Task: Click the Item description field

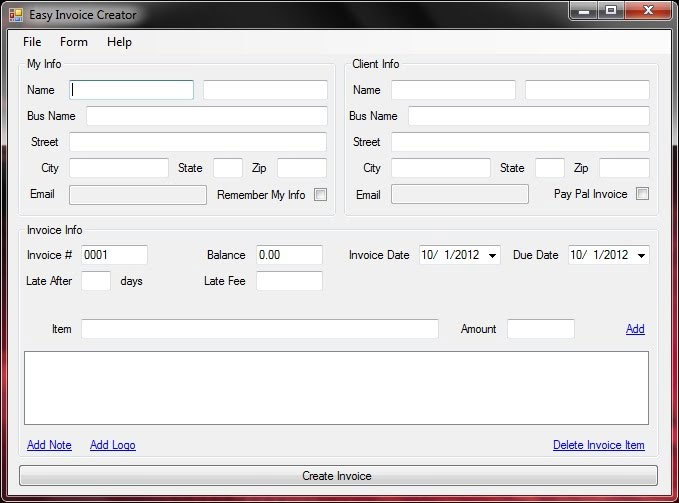Action: (x=260, y=329)
